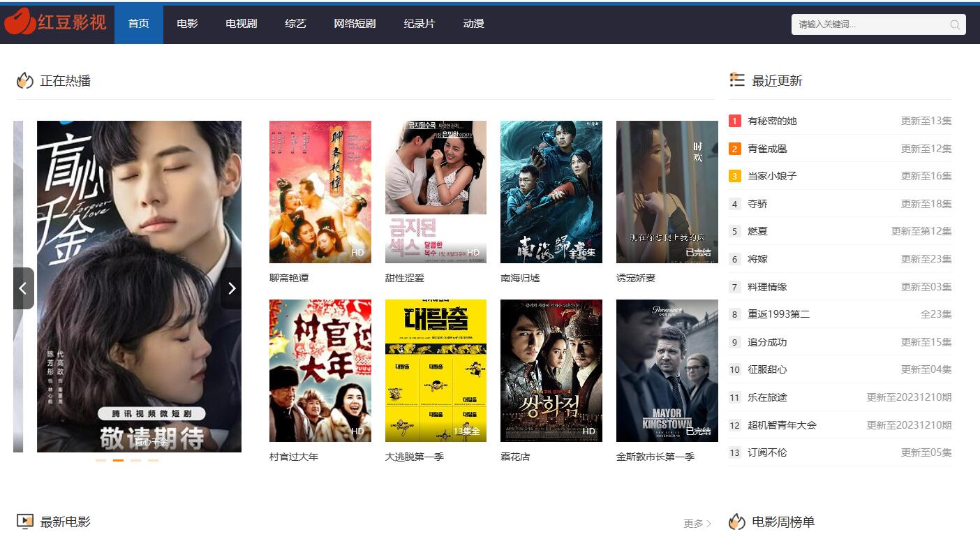Click the 红豆影视 logo
The height and width of the screenshot is (539, 980).
pyautogui.click(x=56, y=23)
